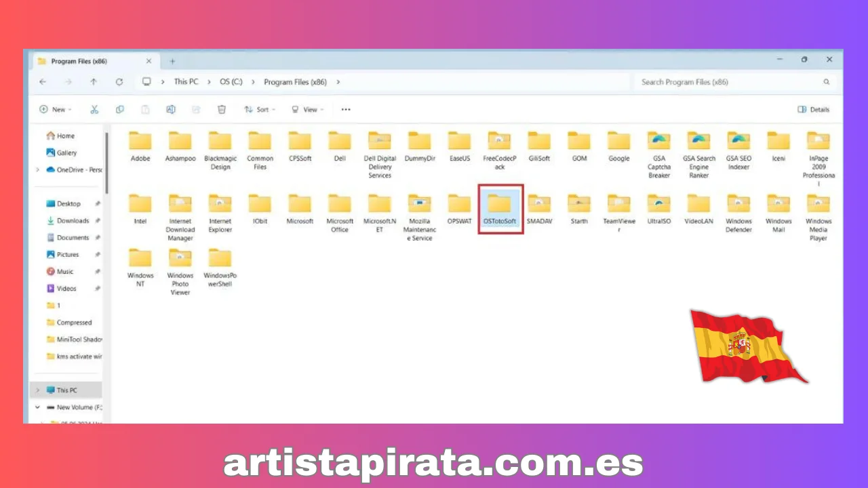Image resolution: width=868 pixels, height=488 pixels.
Task: Open the Windows Media Player folder
Action: pos(818,217)
